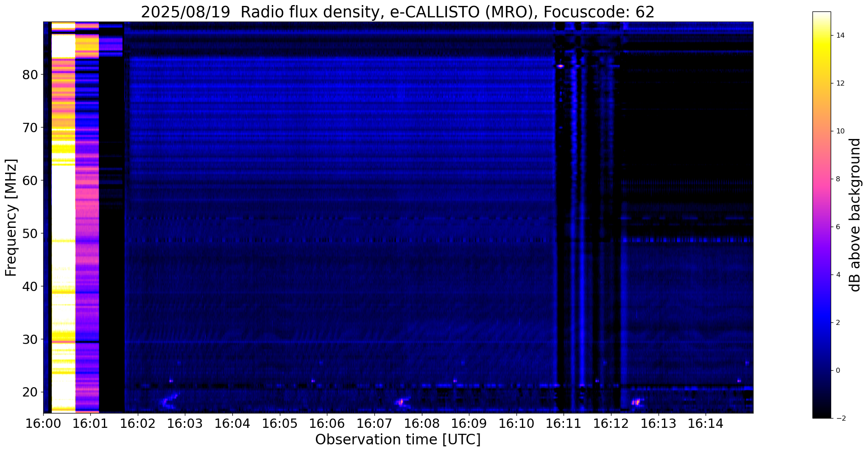Click the plot title mentioning e-CALLISTO (MRO)
Screen dimensions: 868x452
[398, 12]
